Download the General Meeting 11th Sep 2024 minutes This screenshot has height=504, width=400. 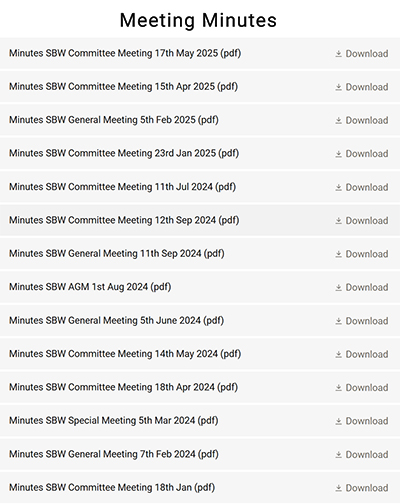[362, 254]
